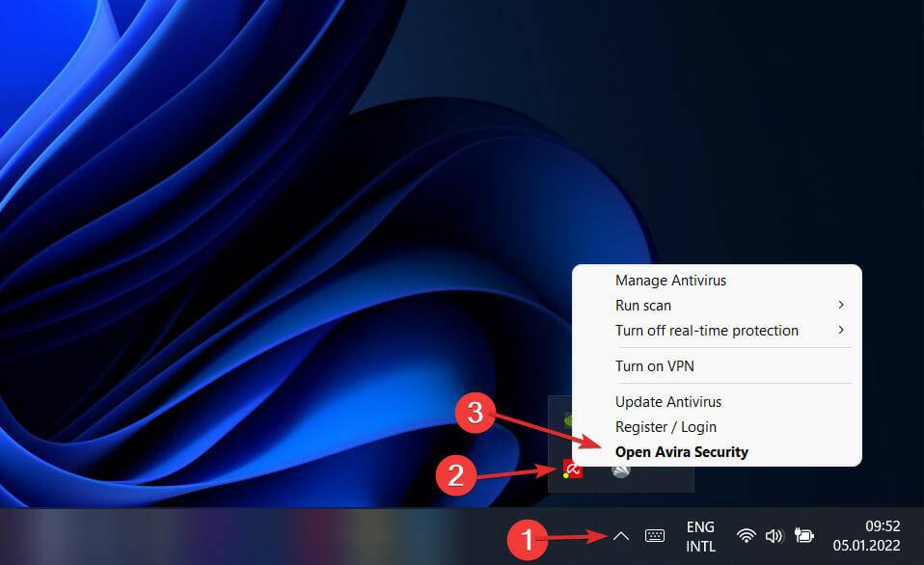The image size is (924, 565).
Task: Open the touch keyboard from the taskbar
Action: click(655, 535)
